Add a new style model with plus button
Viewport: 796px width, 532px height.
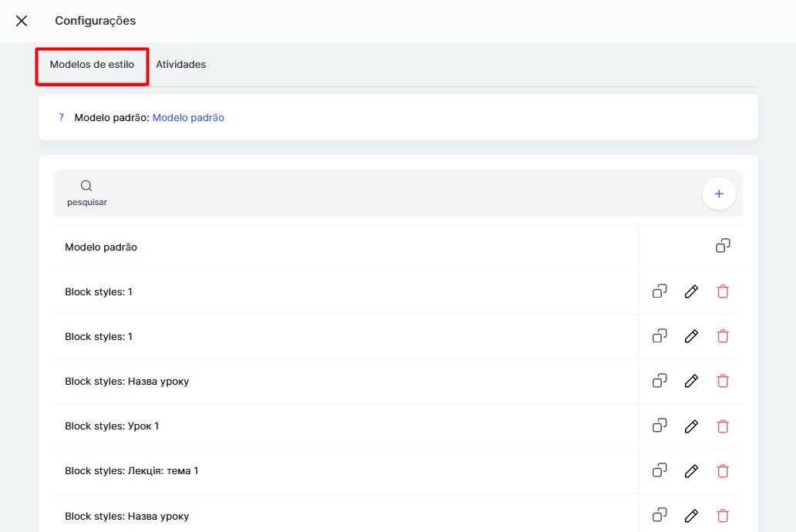pos(719,194)
